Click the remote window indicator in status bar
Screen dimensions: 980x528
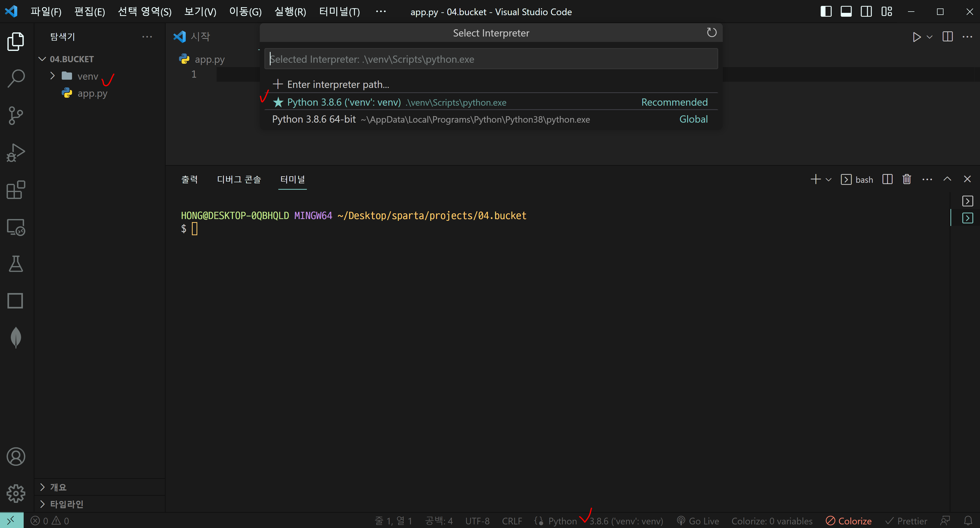11,520
